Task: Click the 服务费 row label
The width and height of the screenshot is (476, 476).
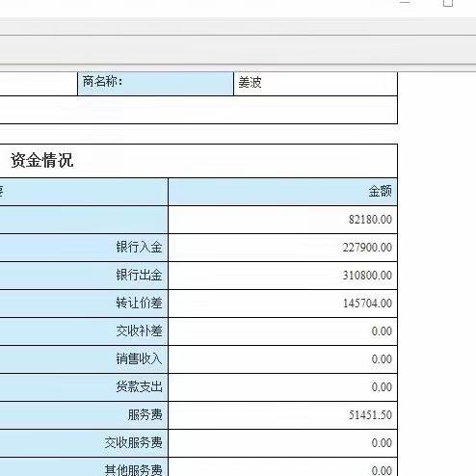Action: click(145, 415)
